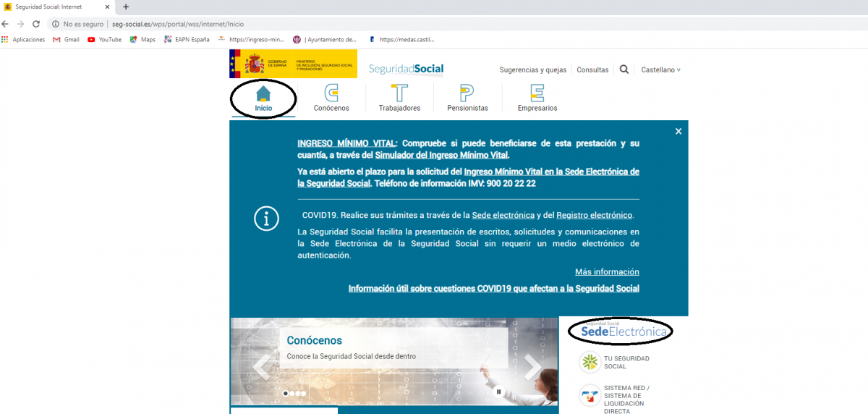Viewport: 868px width, 414px height.
Task: Open the Pensionistas section icon
Action: click(467, 93)
